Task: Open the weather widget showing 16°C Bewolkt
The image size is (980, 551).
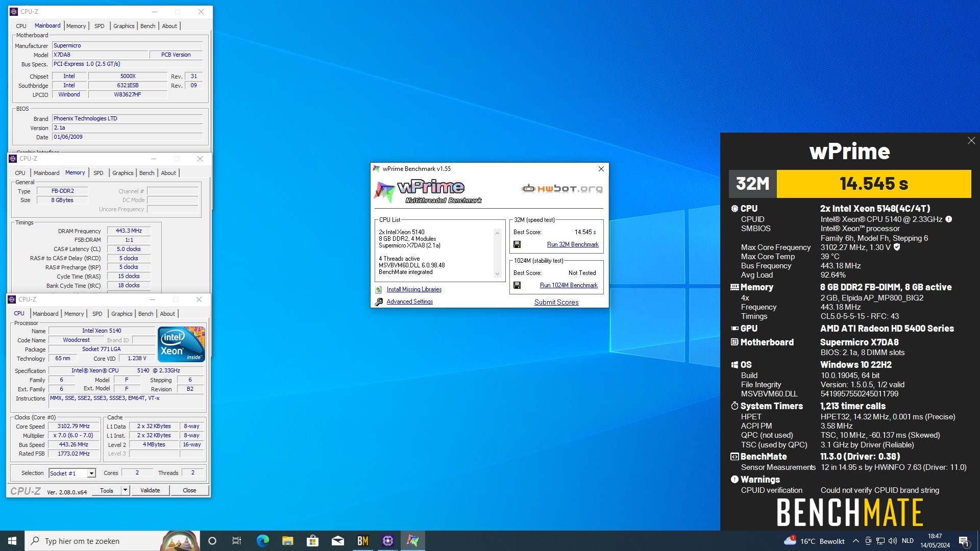Action: 814,541
